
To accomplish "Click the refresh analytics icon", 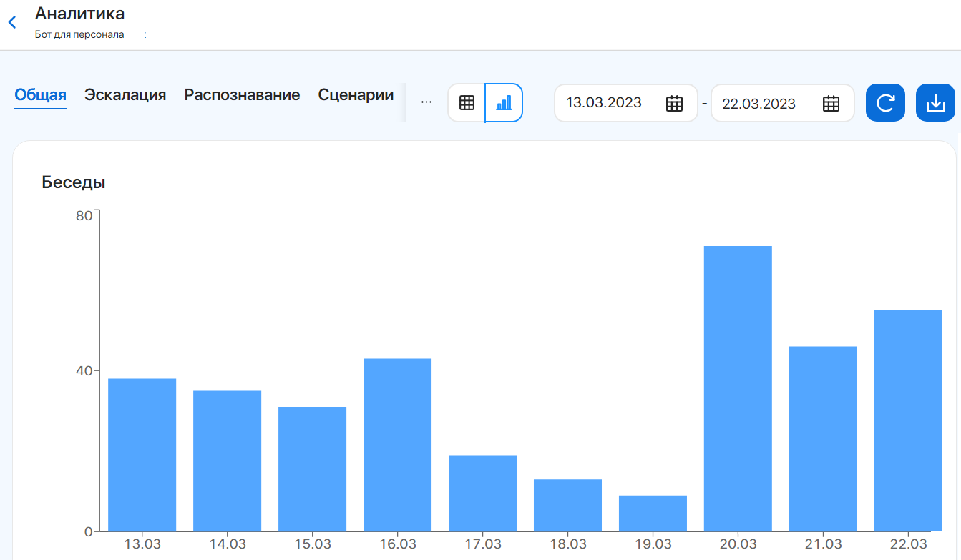I will tap(885, 102).
